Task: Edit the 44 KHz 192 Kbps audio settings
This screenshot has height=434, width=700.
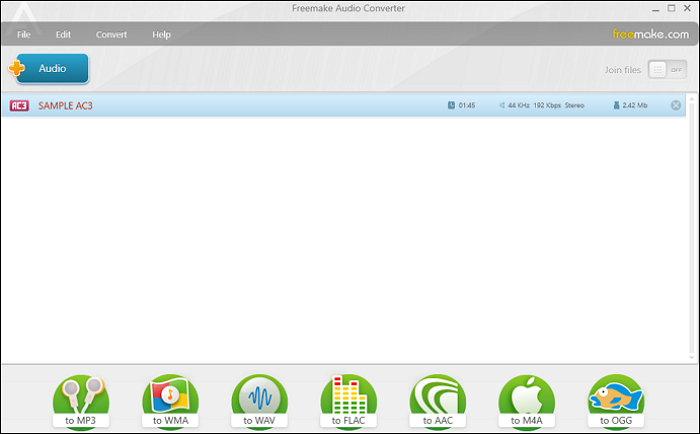Action: [x=540, y=105]
